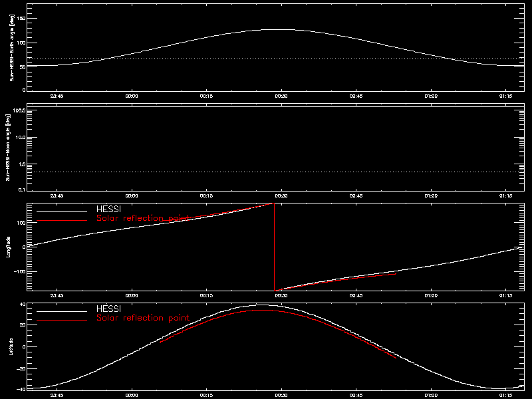Click 23:45 time label under Earth angle plot
Viewport: 532px width, 399px height.
57,96
